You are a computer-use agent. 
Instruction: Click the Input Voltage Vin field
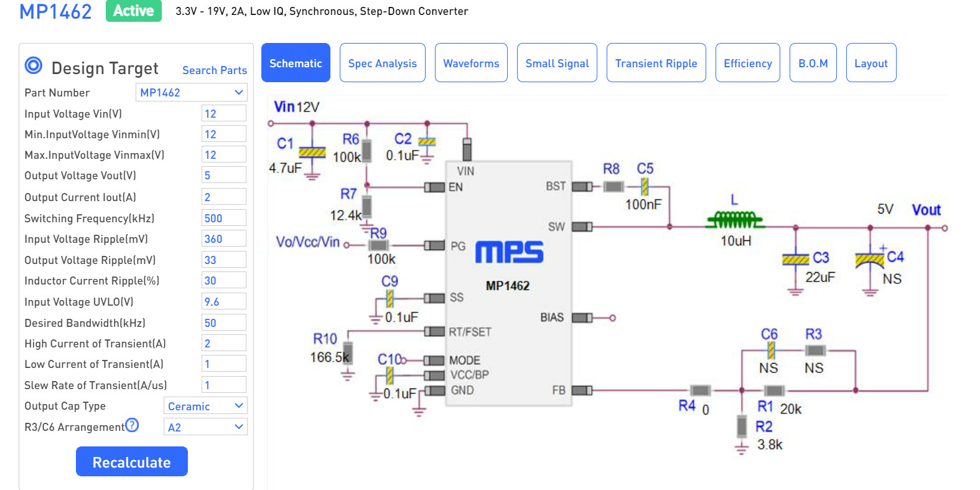224,113
